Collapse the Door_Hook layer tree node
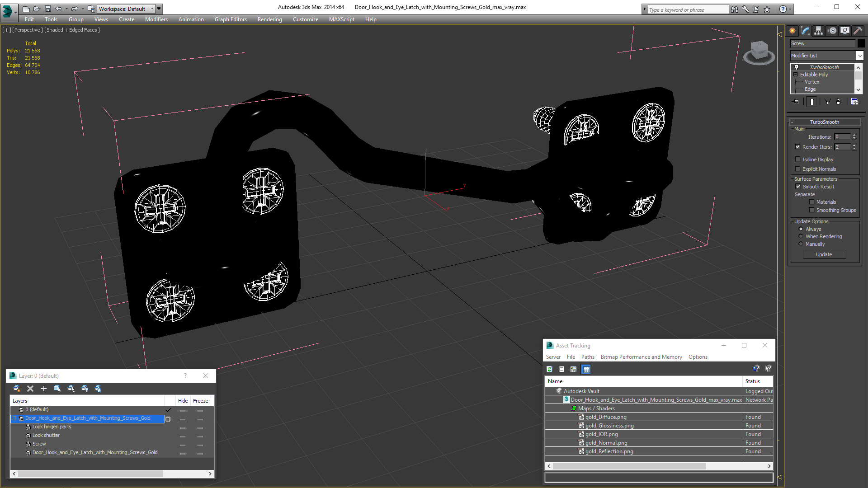This screenshot has width=868, height=488. [x=14, y=418]
